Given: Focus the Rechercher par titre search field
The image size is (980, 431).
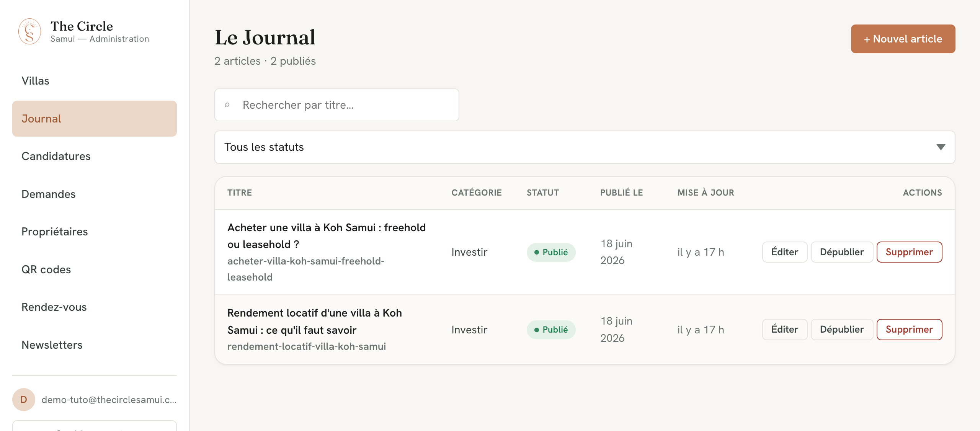Looking at the screenshot, I should click(337, 105).
